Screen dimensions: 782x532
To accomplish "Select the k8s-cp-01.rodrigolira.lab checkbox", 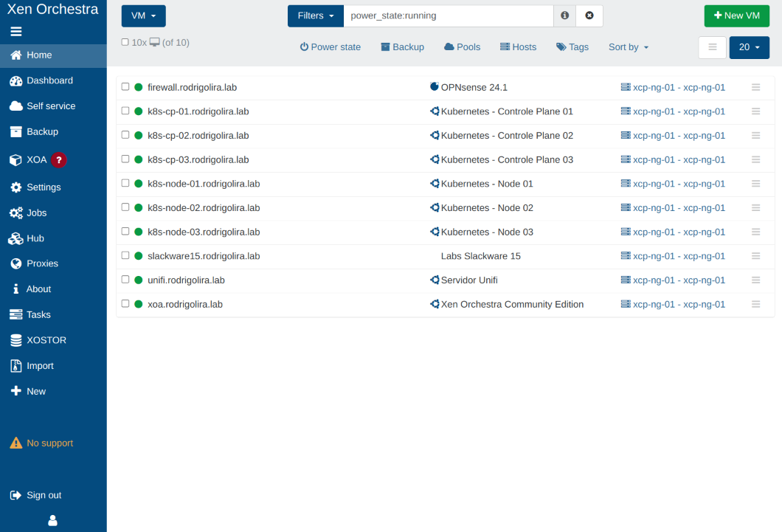I will pos(125,111).
